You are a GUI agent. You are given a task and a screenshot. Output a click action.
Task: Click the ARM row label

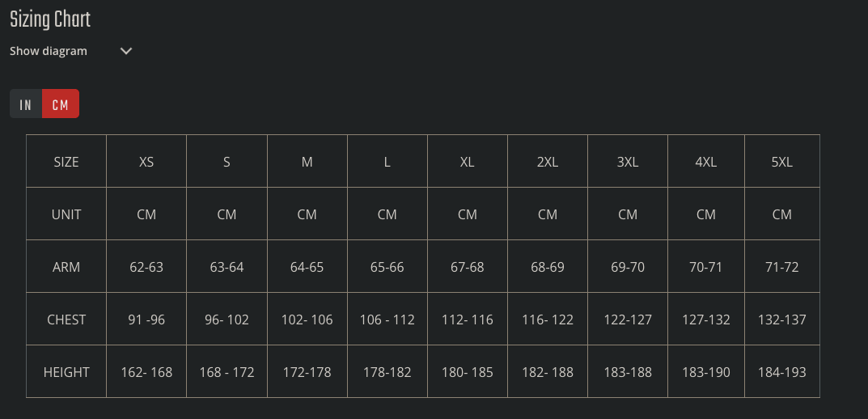click(66, 267)
